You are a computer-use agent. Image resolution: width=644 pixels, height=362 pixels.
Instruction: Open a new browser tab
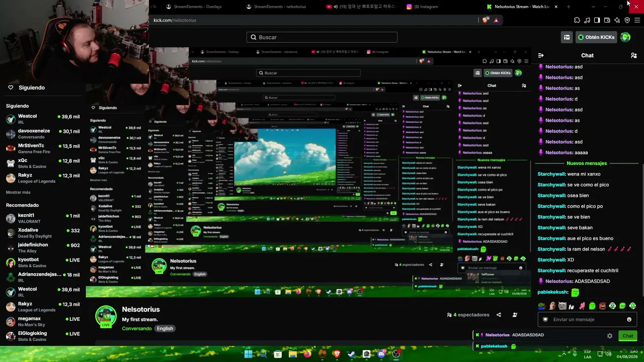[x=569, y=7]
